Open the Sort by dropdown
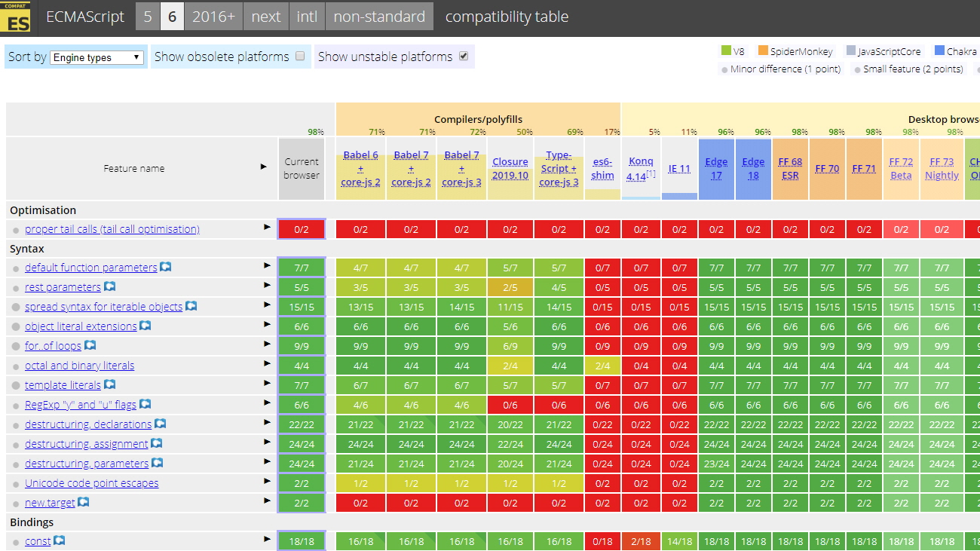The width and height of the screenshot is (980, 551). pyautogui.click(x=97, y=57)
